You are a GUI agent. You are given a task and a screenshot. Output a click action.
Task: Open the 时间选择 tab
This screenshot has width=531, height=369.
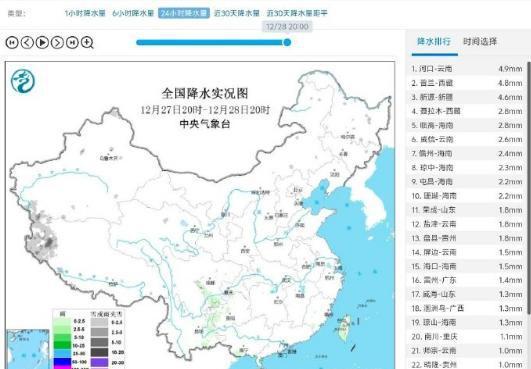480,42
